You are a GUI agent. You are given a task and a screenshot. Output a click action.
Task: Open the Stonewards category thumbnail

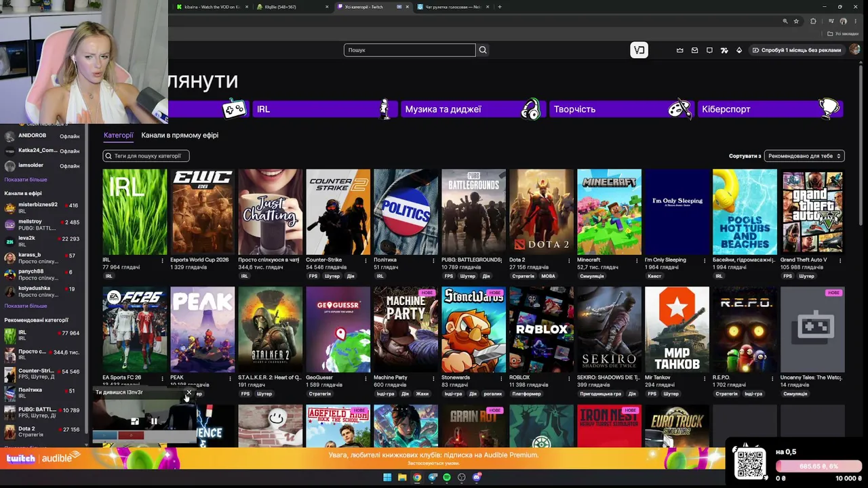473,329
